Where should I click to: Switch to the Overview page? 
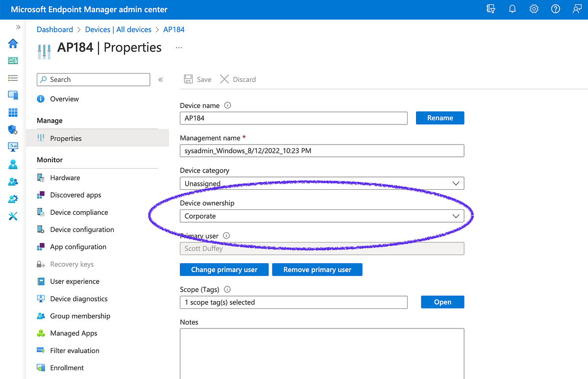[x=63, y=99]
